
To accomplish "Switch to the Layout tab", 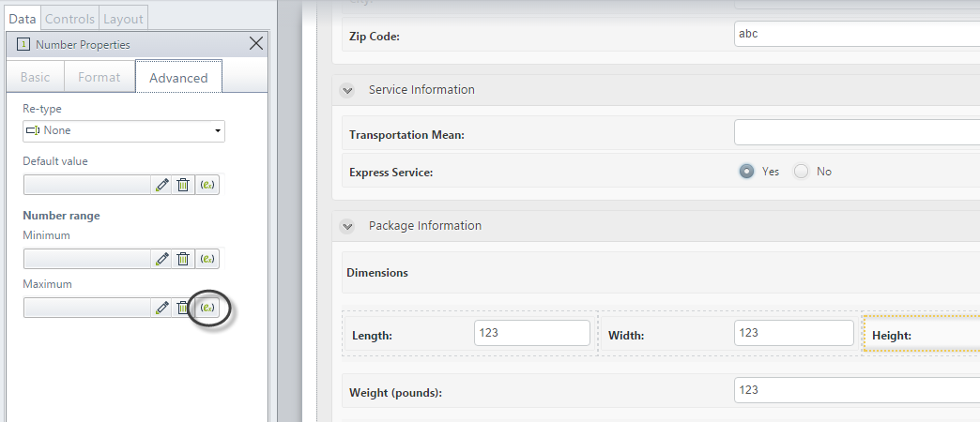I will pos(123,19).
